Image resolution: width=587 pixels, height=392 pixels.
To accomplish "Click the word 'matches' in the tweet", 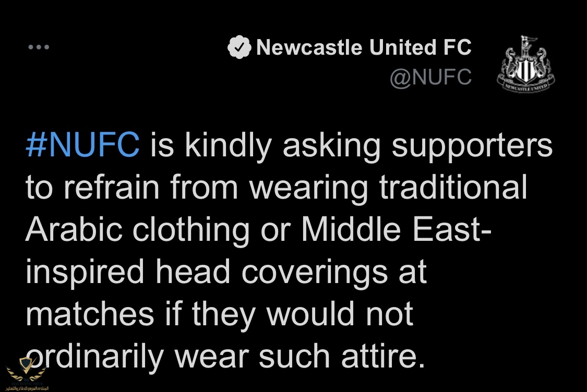I will [x=90, y=314].
